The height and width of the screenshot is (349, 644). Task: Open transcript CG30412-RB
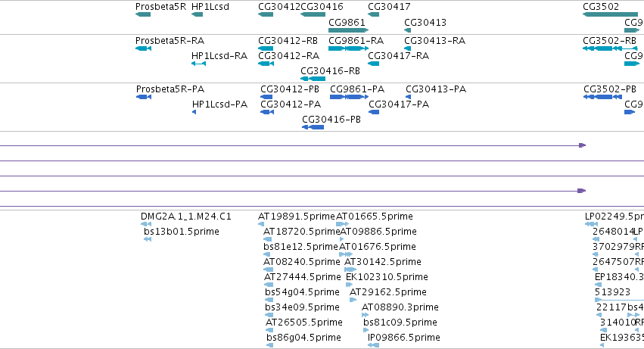click(x=288, y=41)
